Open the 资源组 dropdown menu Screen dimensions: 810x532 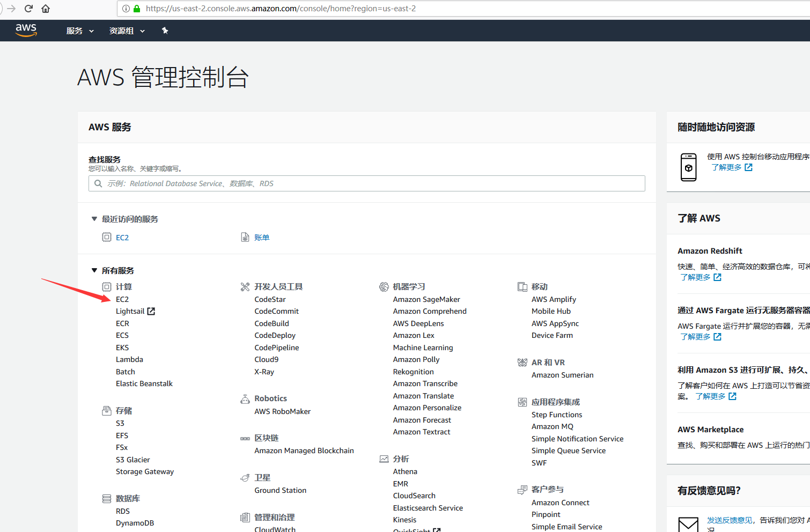[127, 31]
